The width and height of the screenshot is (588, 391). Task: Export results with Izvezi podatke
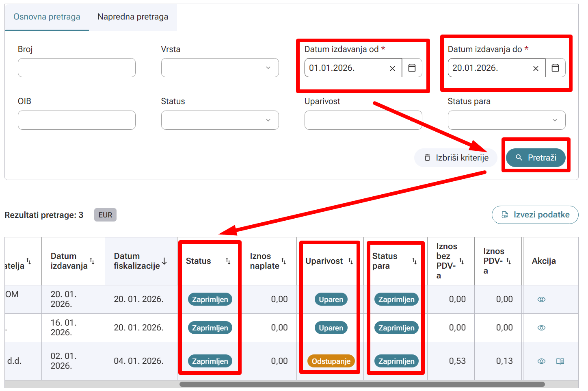click(x=535, y=215)
